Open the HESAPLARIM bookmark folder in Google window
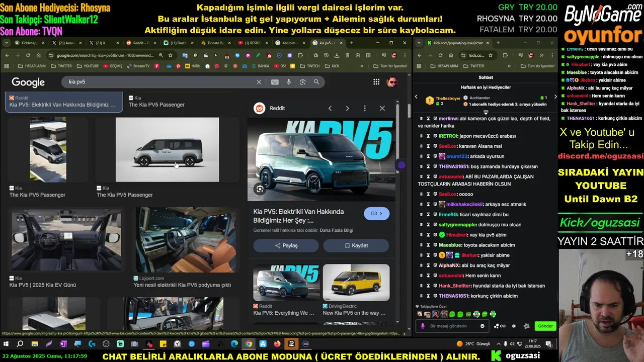Screen dimensions: 644x362 click(33, 66)
